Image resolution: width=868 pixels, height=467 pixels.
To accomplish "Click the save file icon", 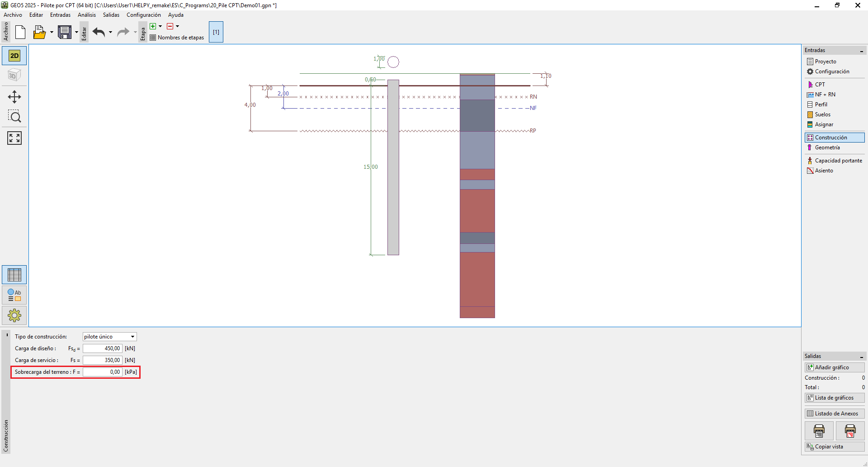I will (65, 32).
